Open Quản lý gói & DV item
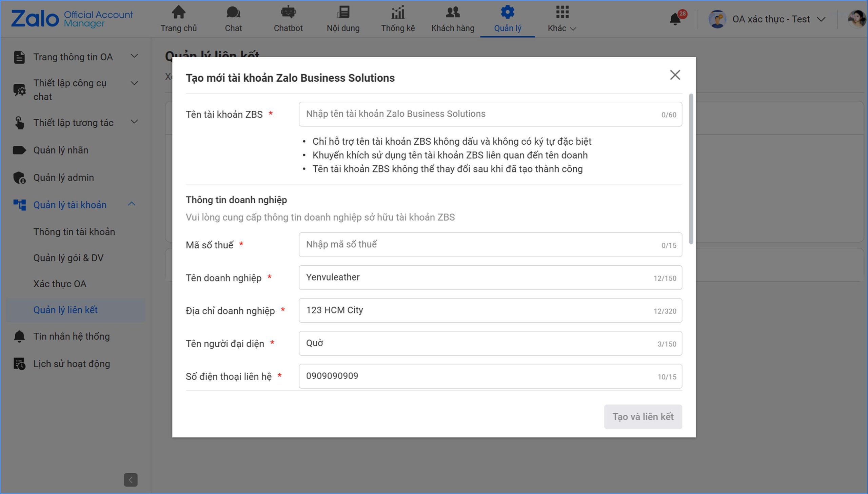This screenshot has height=494, width=868. [x=68, y=258]
